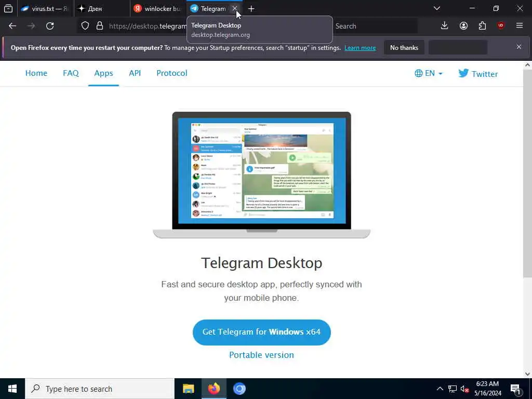
Task: Open a new tab with plus button
Action: 251,8
